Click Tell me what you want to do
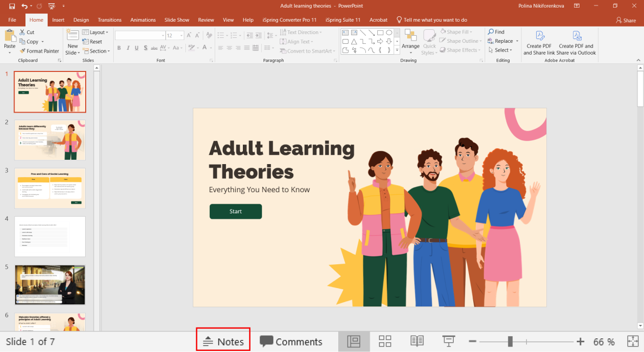The width and height of the screenshot is (644, 352). coord(432,19)
